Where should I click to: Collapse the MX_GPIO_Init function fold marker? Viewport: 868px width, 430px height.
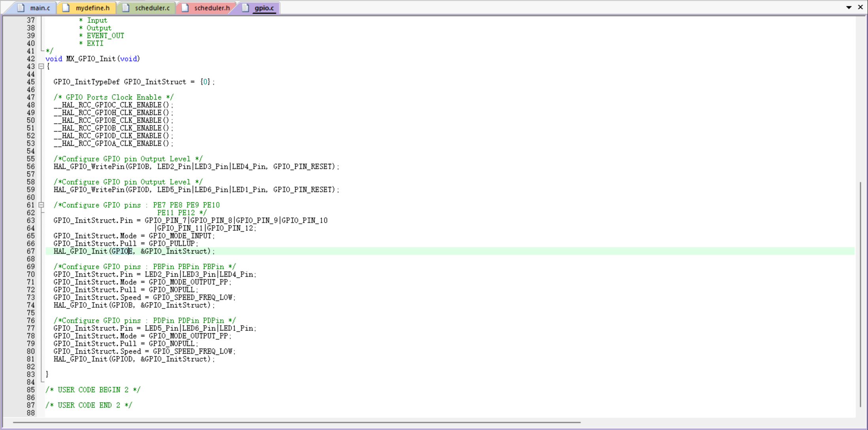[x=41, y=66]
